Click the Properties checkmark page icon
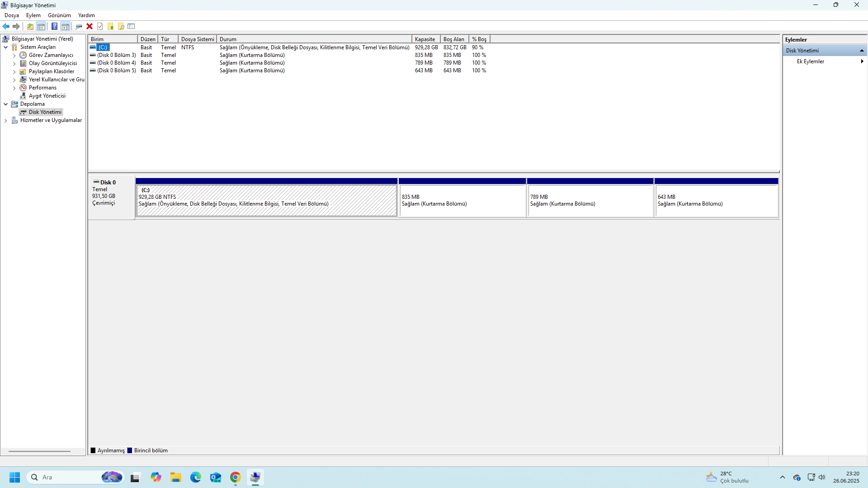This screenshot has width=868, height=488. pos(100,26)
